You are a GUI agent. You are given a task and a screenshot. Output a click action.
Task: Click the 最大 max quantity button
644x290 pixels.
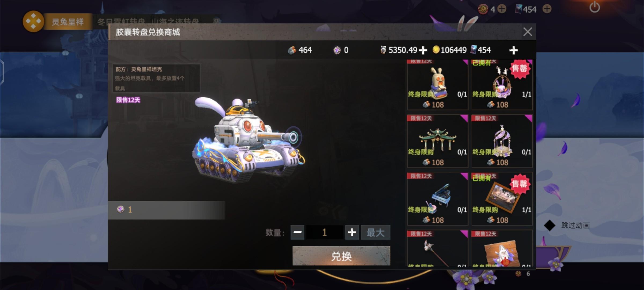coord(376,232)
